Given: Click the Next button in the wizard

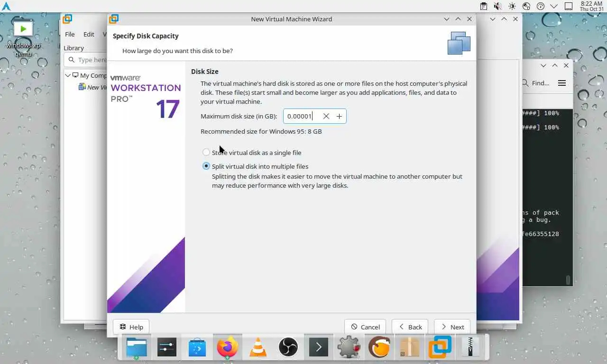Looking at the screenshot, I should pyautogui.click(x=452, y=327).
